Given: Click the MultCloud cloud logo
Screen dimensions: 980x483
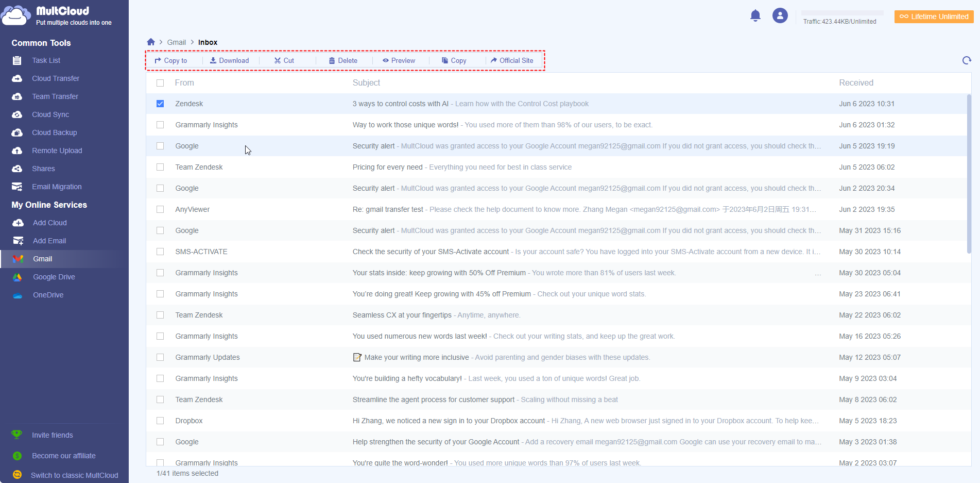Looking at the screenshot, I should click(16, 15).
